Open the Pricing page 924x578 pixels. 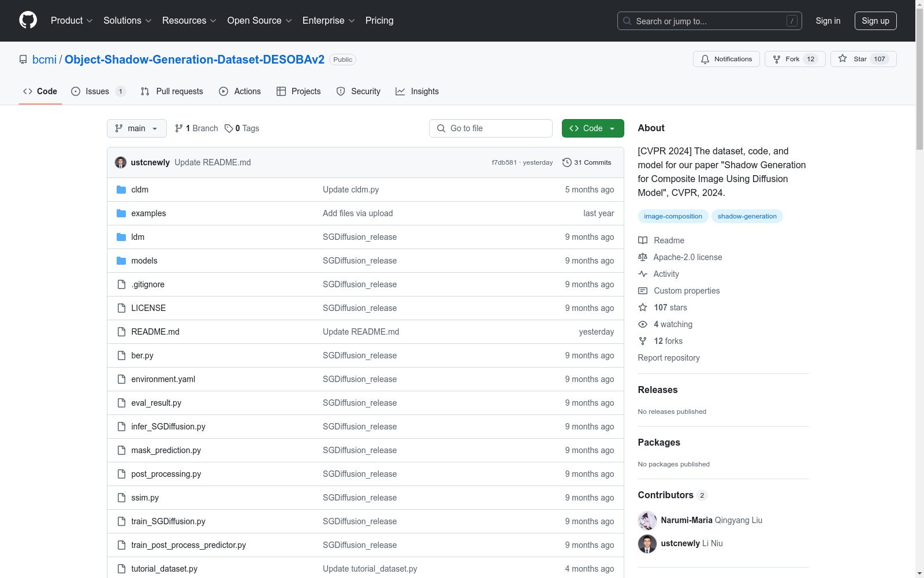coord(379,20)
